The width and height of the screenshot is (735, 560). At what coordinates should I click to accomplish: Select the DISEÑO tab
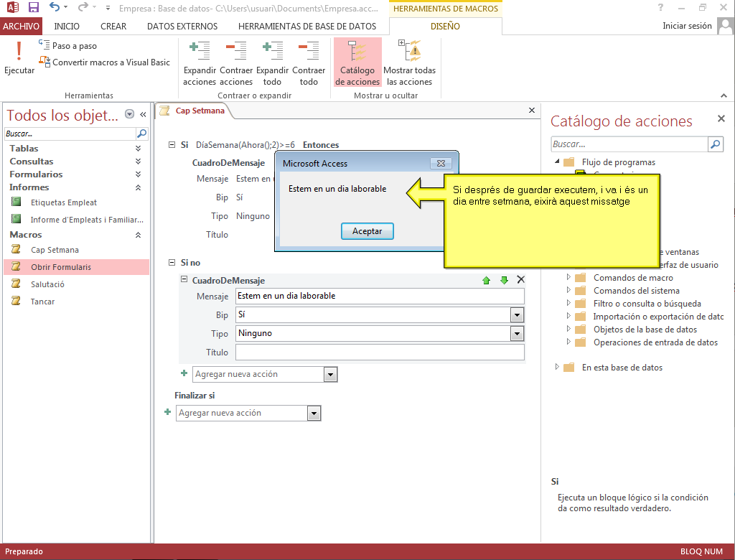click(x=445, y=27)
